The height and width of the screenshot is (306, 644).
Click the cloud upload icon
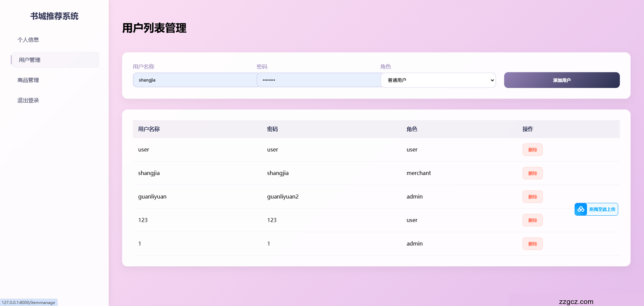pos(581,209)
